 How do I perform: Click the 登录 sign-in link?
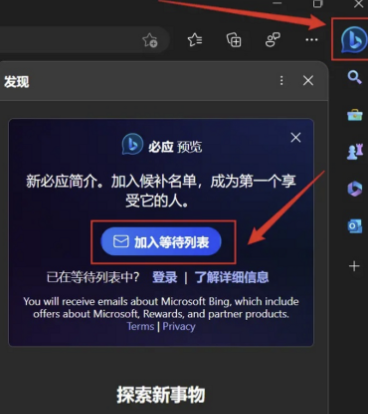coord(165,277)
